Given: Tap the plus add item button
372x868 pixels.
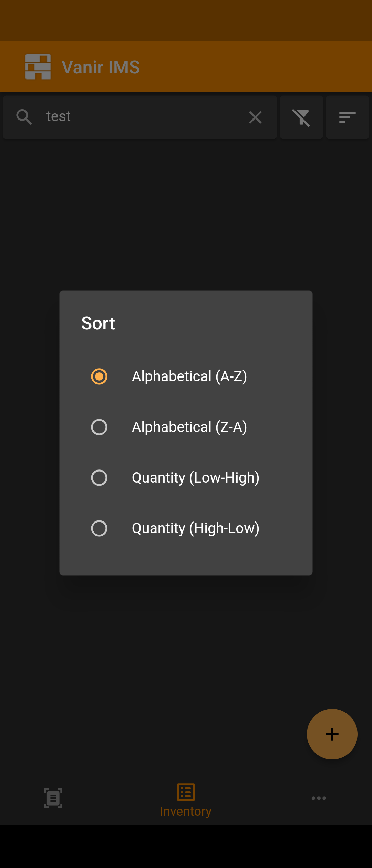Looking at the screenshot, I should 332,734.
